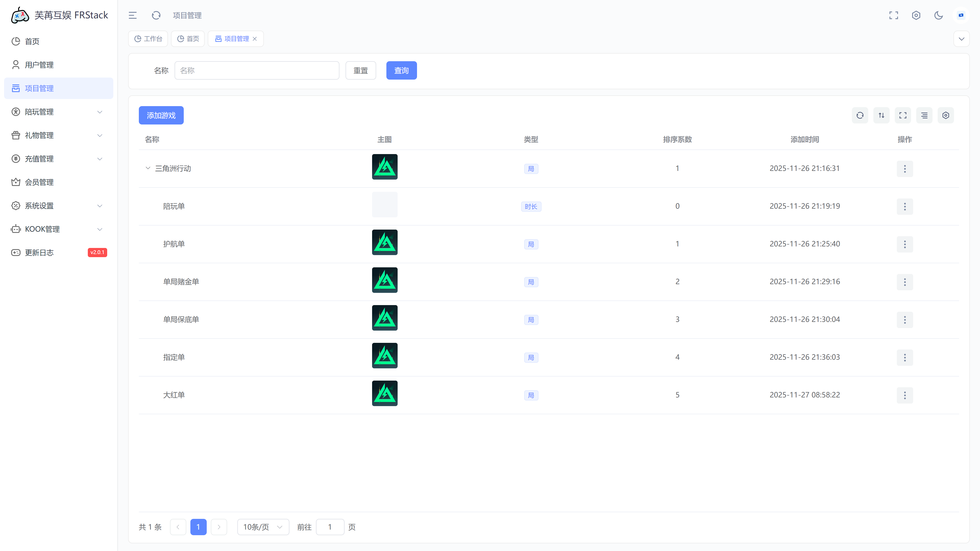Toggle the sidebar collapse menu icon
980x551 pixels.
[x=132, y=15]
